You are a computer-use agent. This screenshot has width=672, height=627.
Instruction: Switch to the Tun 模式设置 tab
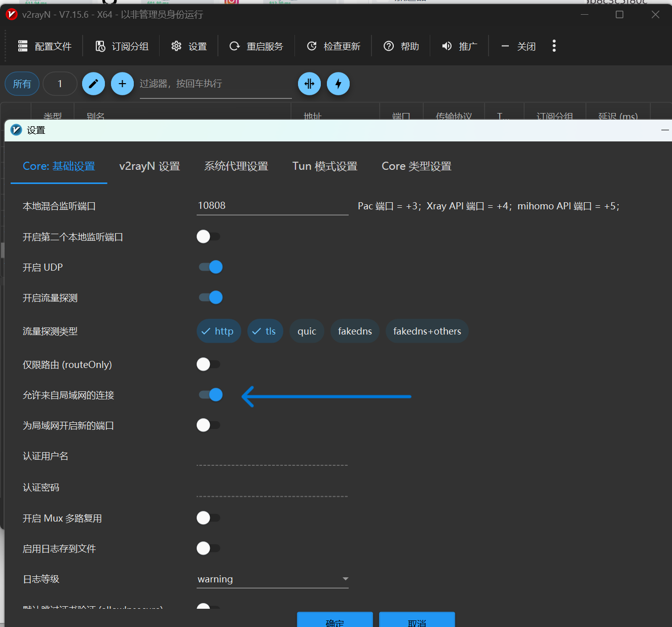[x=325, y=166]
